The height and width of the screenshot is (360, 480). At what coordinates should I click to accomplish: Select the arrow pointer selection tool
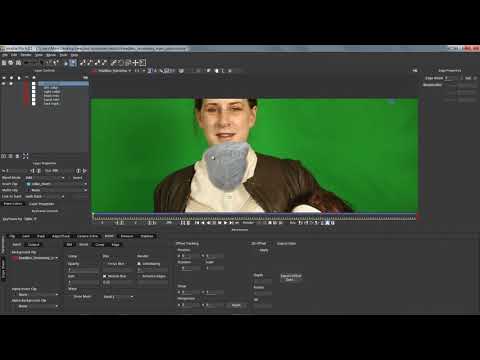(42, 63)
